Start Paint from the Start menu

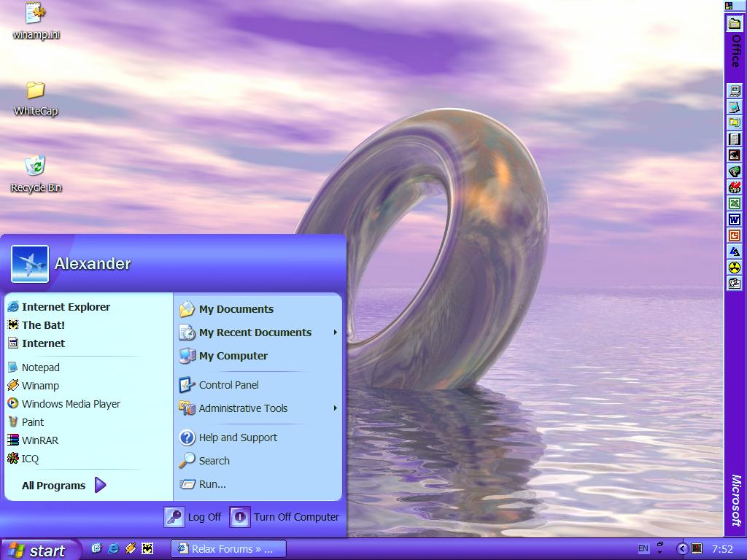coord(26,422)
